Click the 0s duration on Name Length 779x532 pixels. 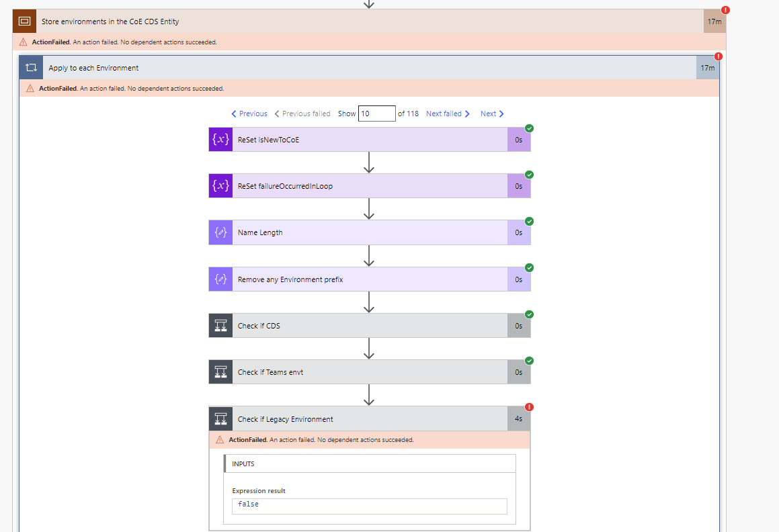(519, 232)
